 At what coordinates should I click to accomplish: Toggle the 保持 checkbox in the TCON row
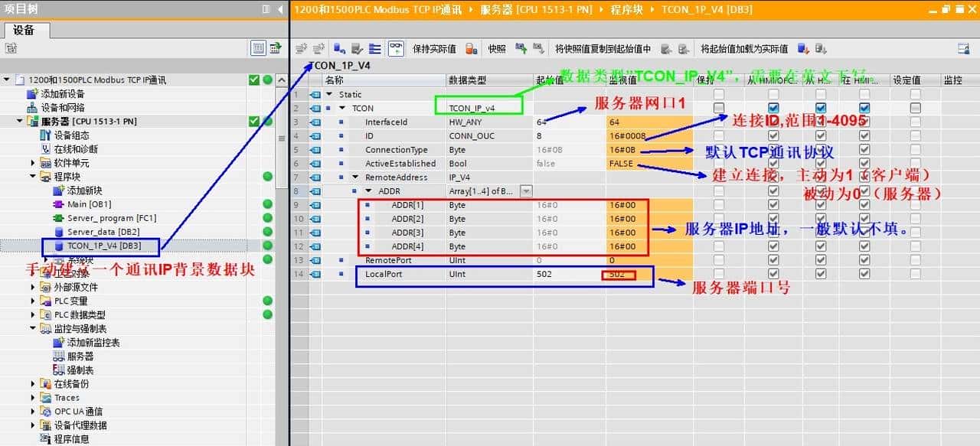(x=718, y=108)
